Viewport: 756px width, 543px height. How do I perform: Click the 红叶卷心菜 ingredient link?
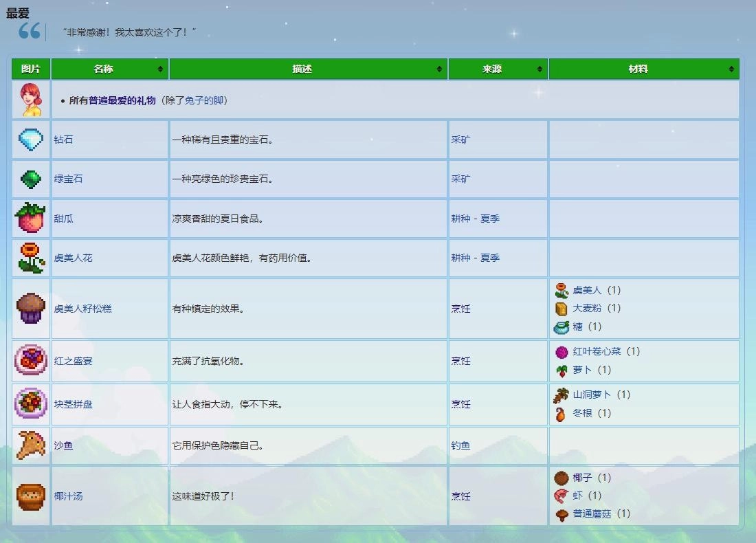click(x=597, y=351)
